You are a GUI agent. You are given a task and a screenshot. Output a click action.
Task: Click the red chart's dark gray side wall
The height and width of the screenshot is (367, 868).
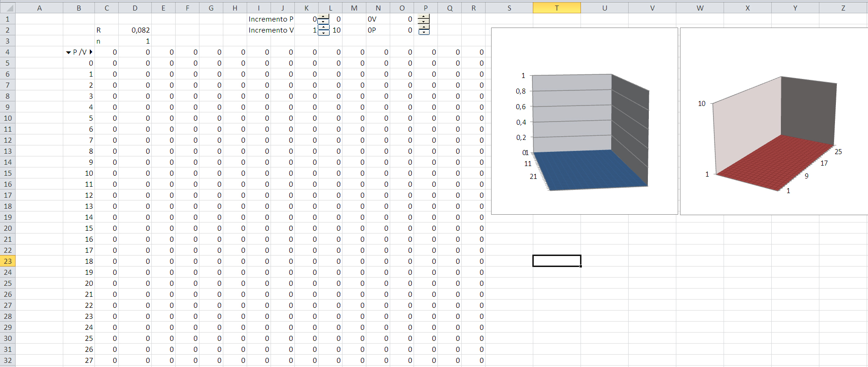tap(809, 110)
